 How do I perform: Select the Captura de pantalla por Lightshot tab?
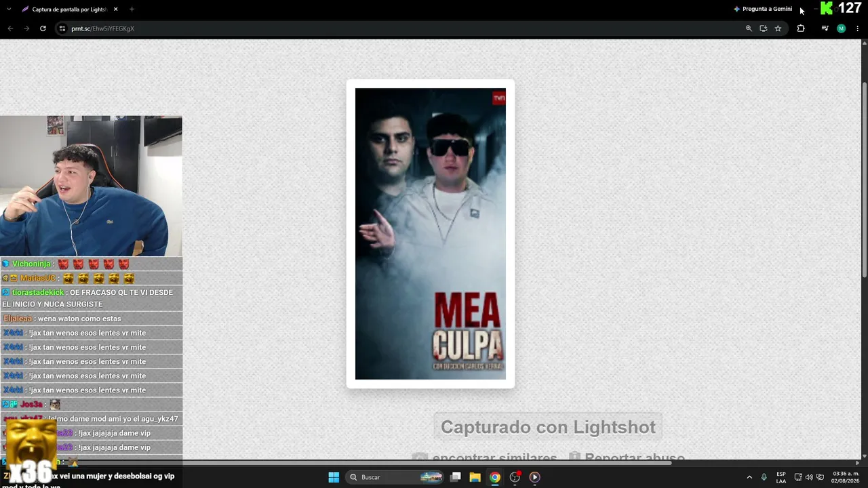pos(70,9)
